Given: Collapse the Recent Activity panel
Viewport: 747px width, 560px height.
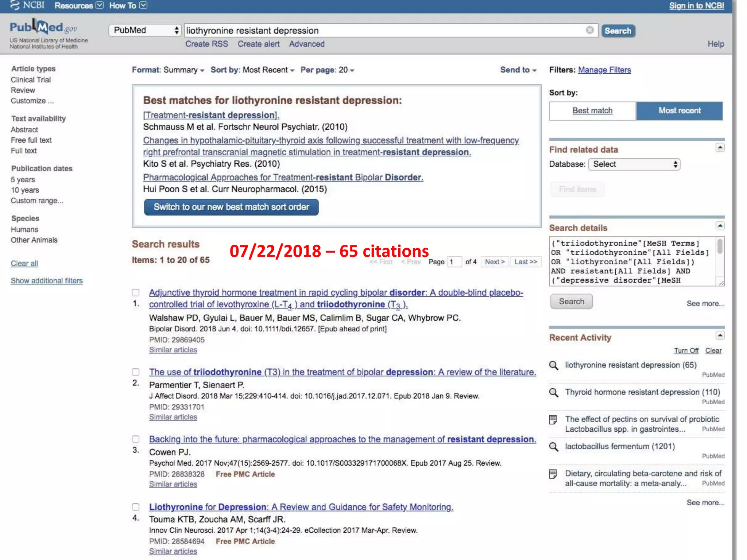Looking at the screenshot, I should point(720,335).
